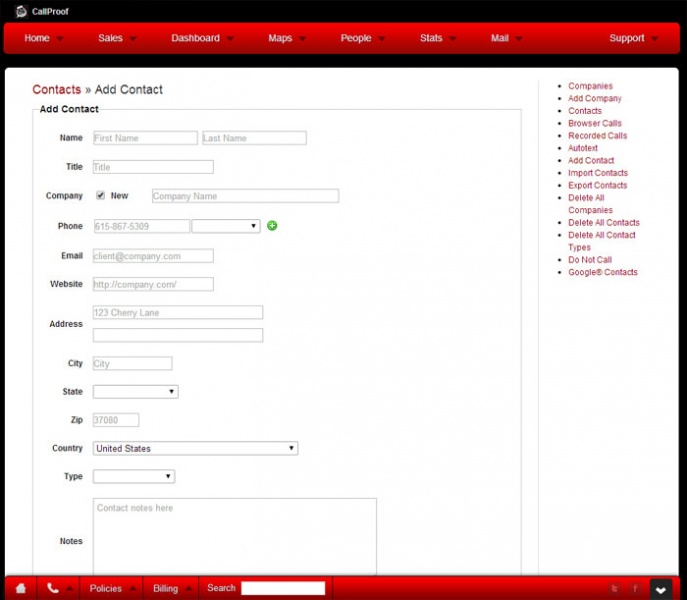This screenshot has width=687, height=600.
Task: Click the phone icon in bottom bar
Action: 53,588
